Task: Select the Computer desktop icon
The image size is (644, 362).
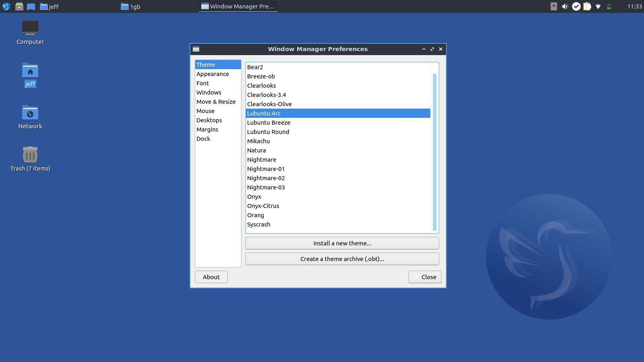Action: [30, 33]
